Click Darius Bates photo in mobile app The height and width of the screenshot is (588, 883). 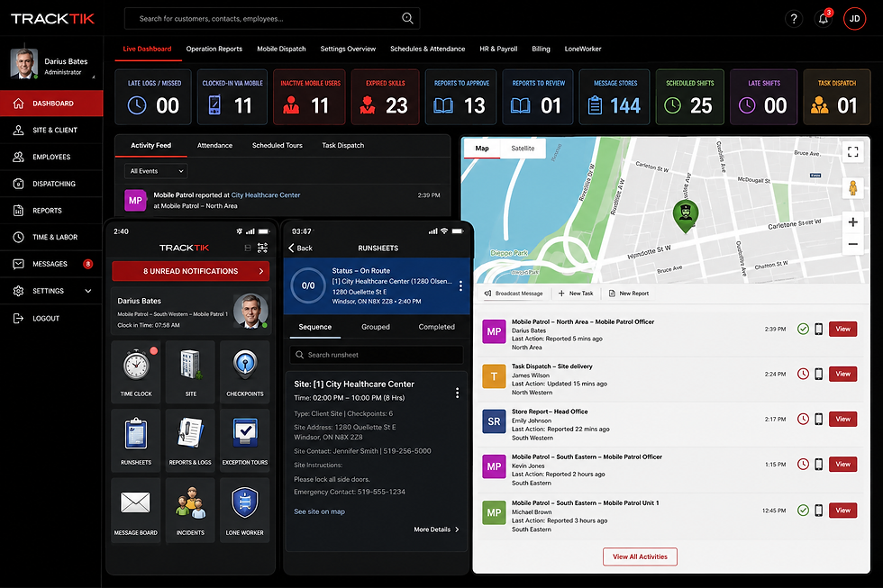pyautogui.click(x=250, y=311)
